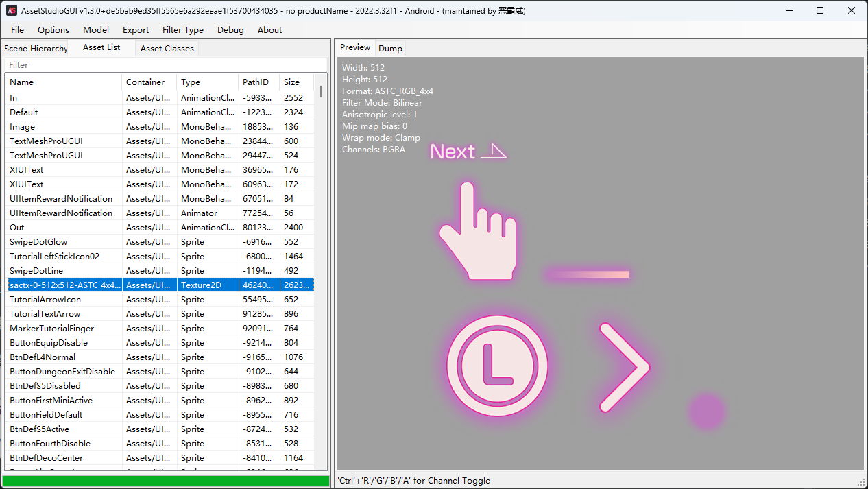Click the size cell showing 524

coord(297,156)
